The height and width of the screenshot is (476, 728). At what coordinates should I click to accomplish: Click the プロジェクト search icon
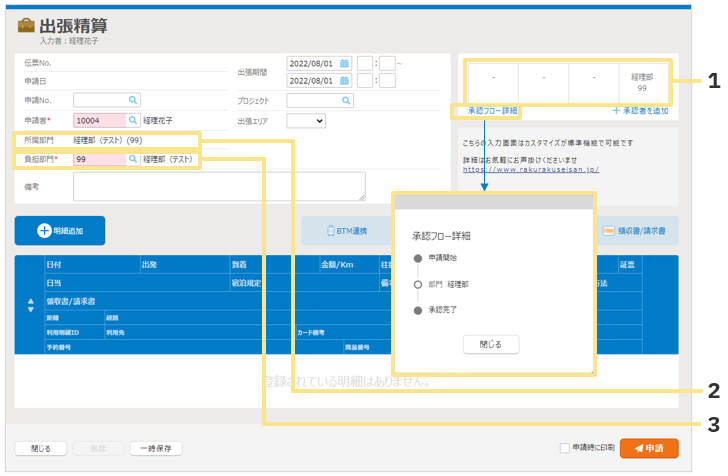click(346, 101)
